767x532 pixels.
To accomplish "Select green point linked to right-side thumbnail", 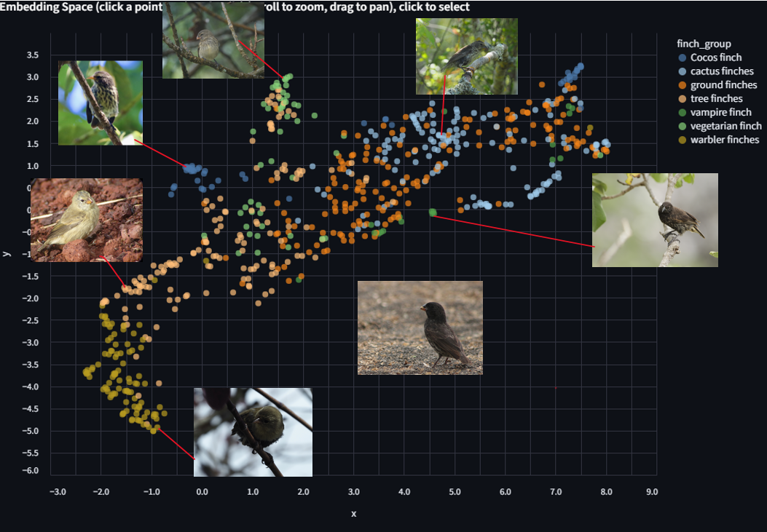I will 433,213.
